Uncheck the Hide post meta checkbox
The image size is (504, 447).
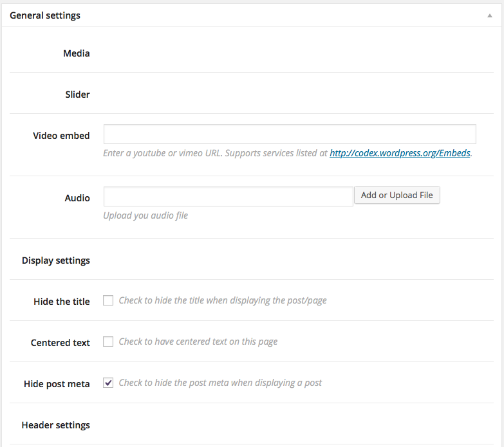(x=108, y=383)
